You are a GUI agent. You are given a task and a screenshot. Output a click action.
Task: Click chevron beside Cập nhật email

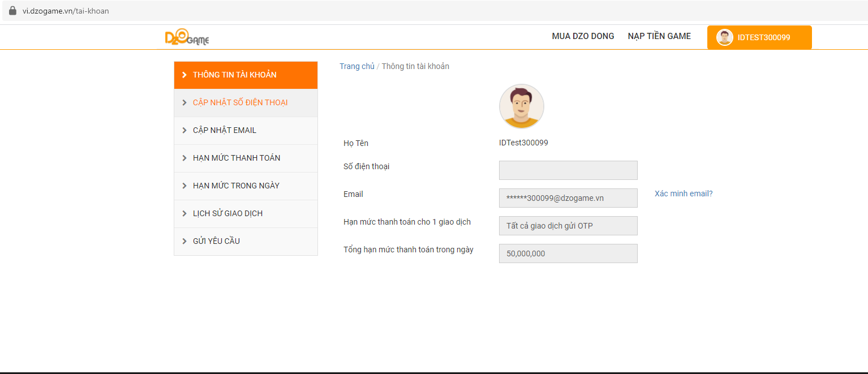coord(184,130)
